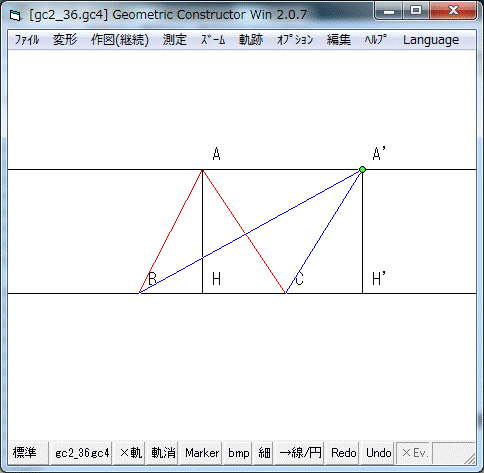Open the オプション menu
Screen dimensions: 484x473
[295, 40]
